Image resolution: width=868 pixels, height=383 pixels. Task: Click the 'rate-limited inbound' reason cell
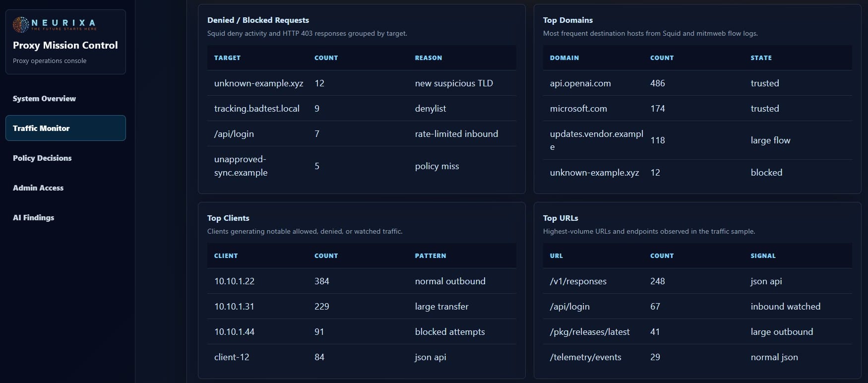click(x=456, y=134)
